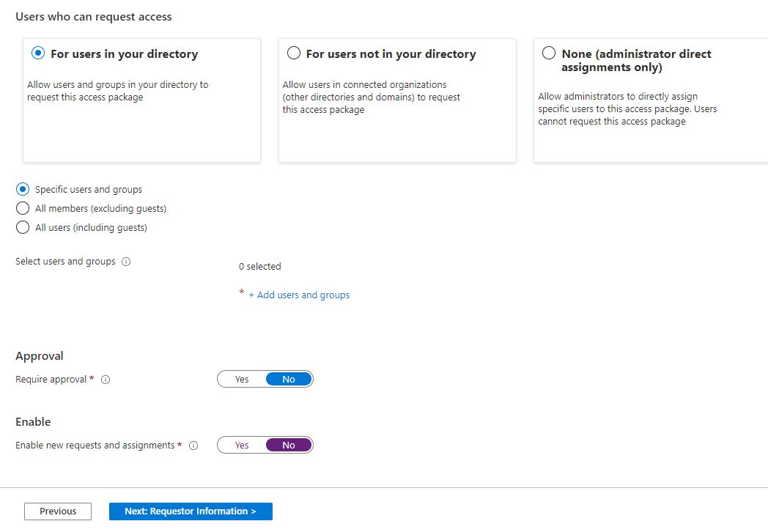Click the directory users card description text

point(117,91)
